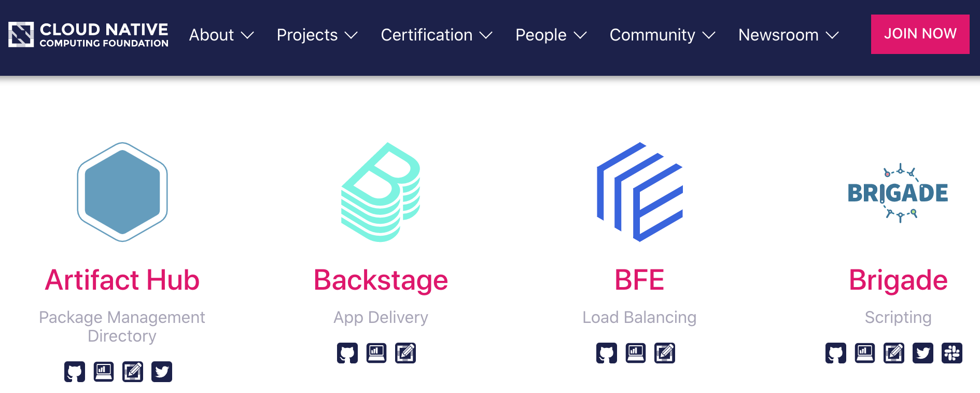Expand the People menu chevron
Screen dimensions: 980x393
click(580, 35)
